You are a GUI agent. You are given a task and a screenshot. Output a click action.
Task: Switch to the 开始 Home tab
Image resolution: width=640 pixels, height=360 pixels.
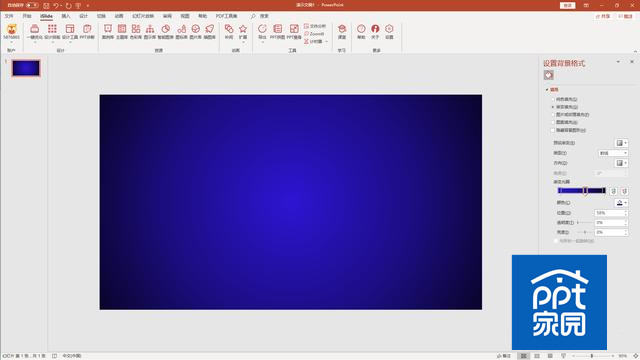27,16
